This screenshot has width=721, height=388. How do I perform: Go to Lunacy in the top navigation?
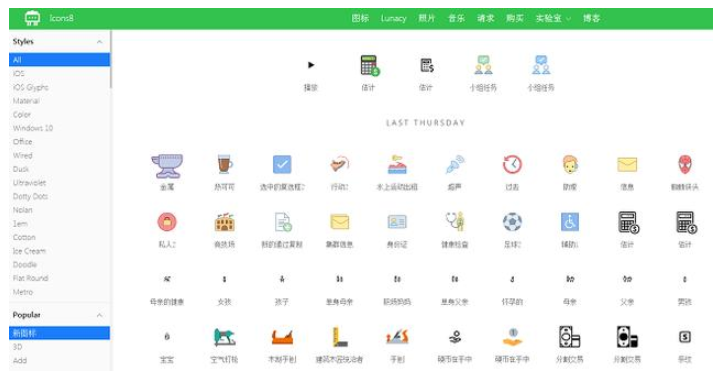pos(394,18)
